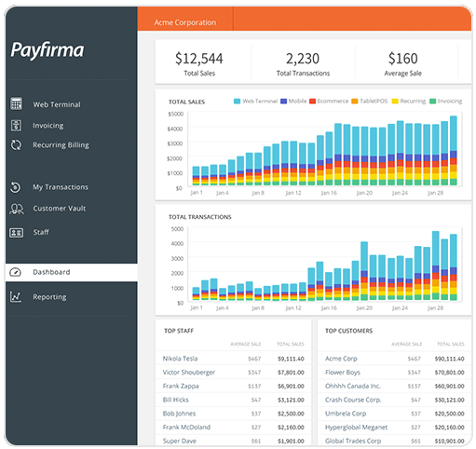Open staff member Victor Shouberger
Screen dimensions: 476x449
tap(189, 373)
